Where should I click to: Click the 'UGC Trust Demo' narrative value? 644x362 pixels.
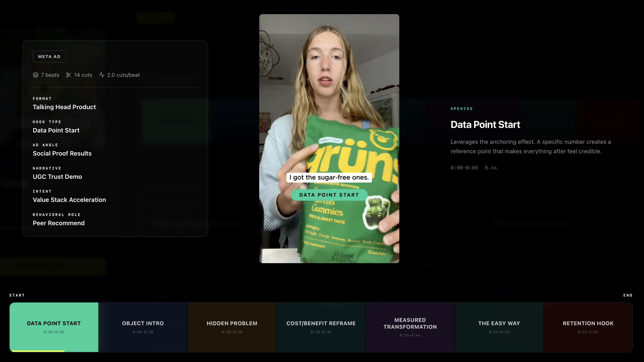click(x=57, y=177)
